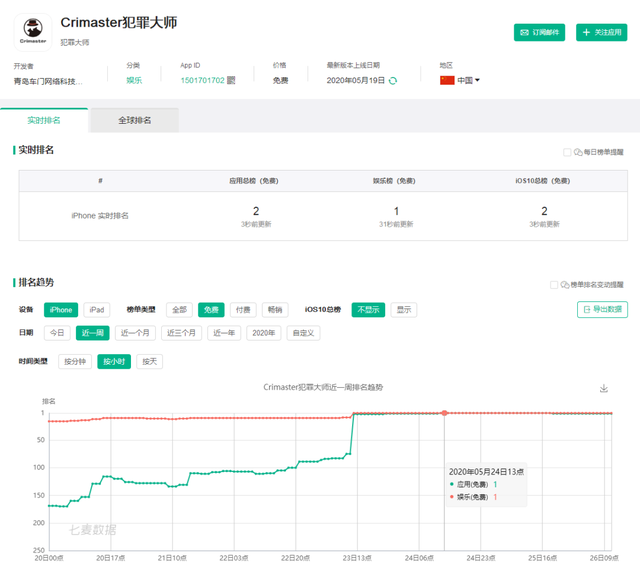Image resolution: width=640 pixels, height=572 pixels.
Task: Click the 娱乐榜 (免费) column header
Action: click(394, 181)
